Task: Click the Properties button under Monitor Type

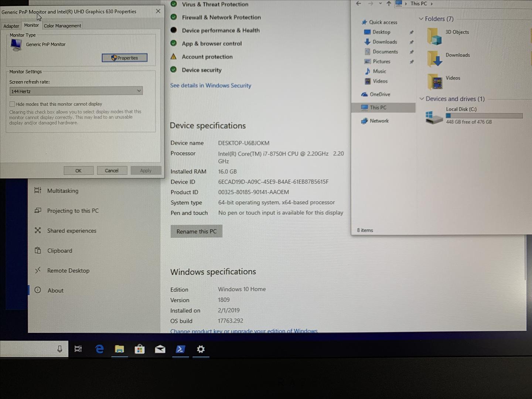Action: coord(125,58)
